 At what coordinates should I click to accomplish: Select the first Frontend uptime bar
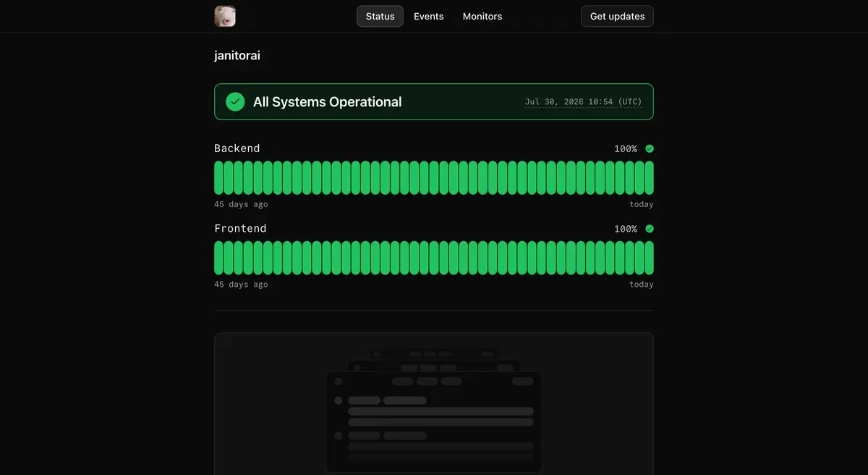point(218,258)
